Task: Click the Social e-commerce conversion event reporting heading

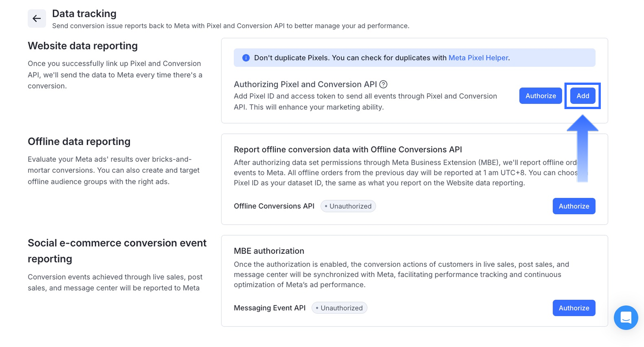Action: click(117, 250)
